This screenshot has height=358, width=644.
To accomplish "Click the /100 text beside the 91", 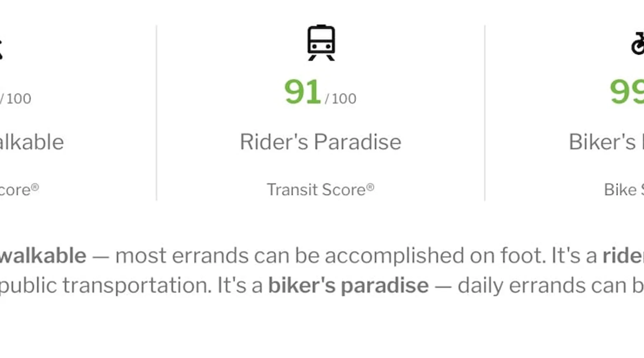I will click(340, 99).
